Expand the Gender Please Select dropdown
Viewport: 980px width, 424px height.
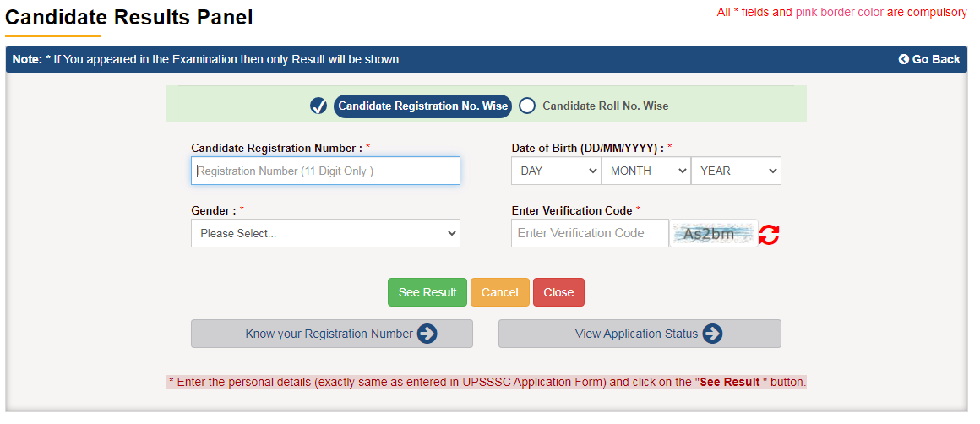point(325,233)
